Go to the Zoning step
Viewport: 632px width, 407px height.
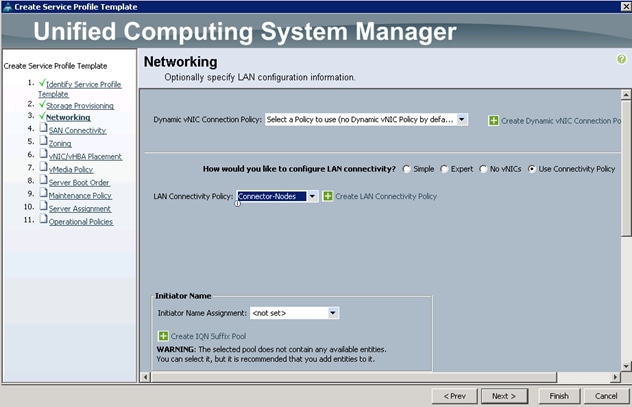(x=60, y=143)
